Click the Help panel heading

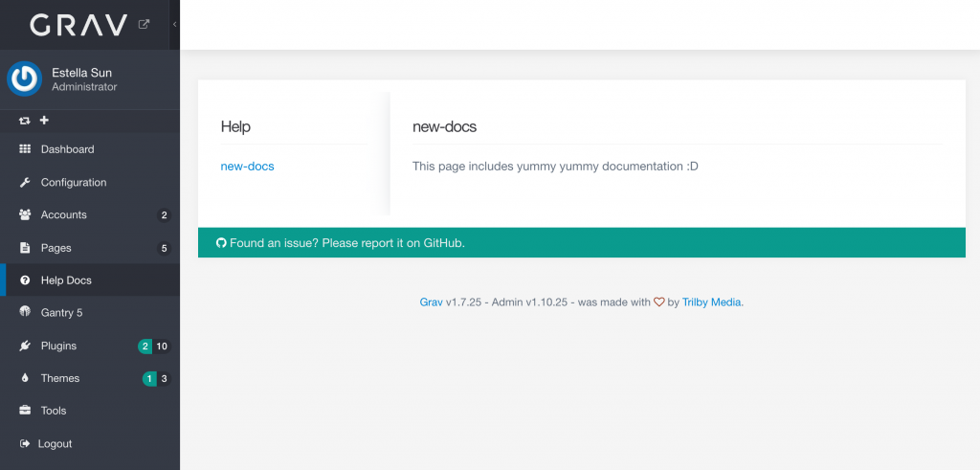(x=235, y=126)
